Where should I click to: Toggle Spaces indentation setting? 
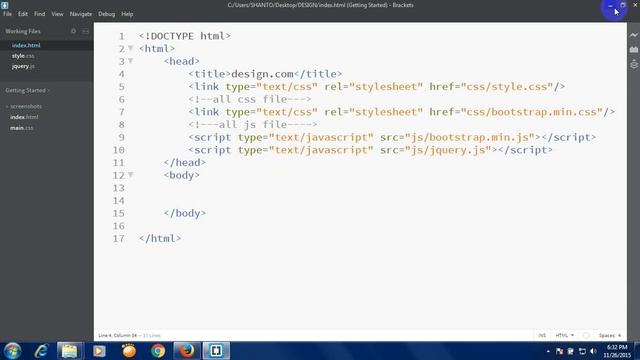(610, 336)
